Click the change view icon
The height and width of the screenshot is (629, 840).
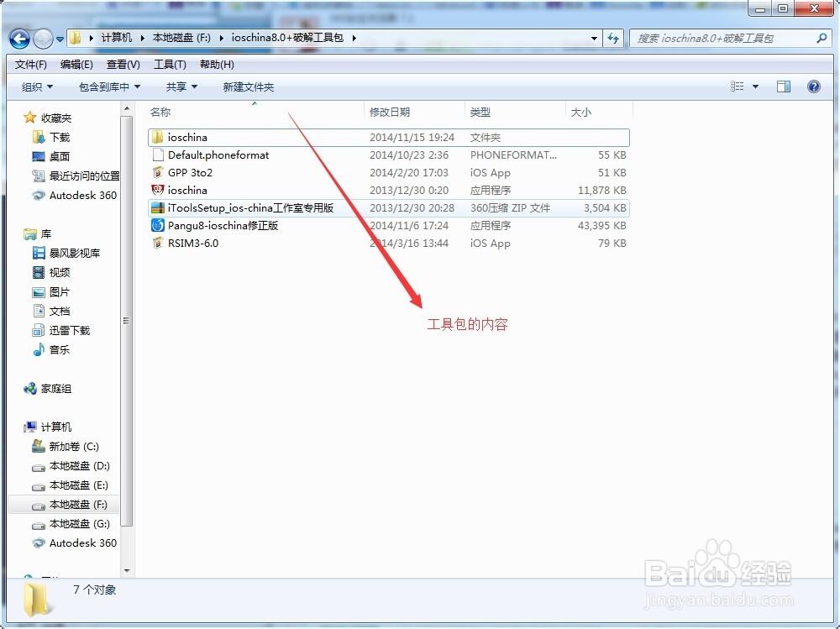point(738,86)
